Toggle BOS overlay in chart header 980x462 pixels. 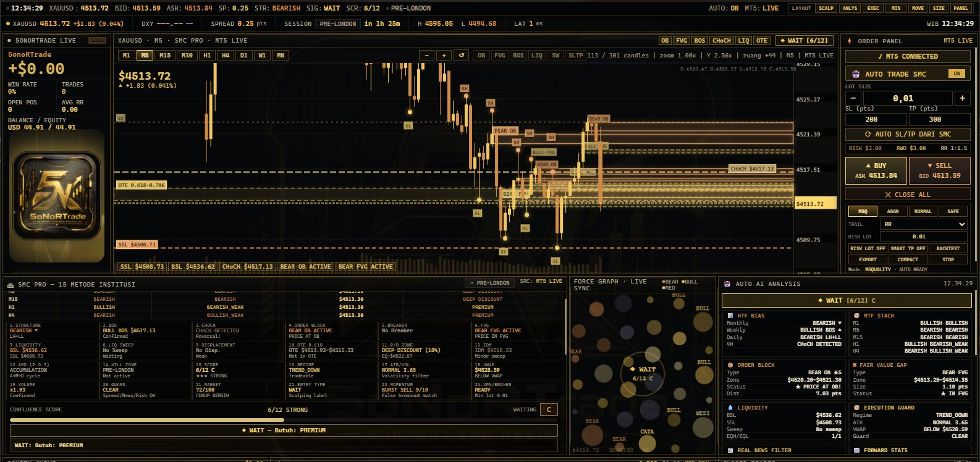click(x=699, y=41)
